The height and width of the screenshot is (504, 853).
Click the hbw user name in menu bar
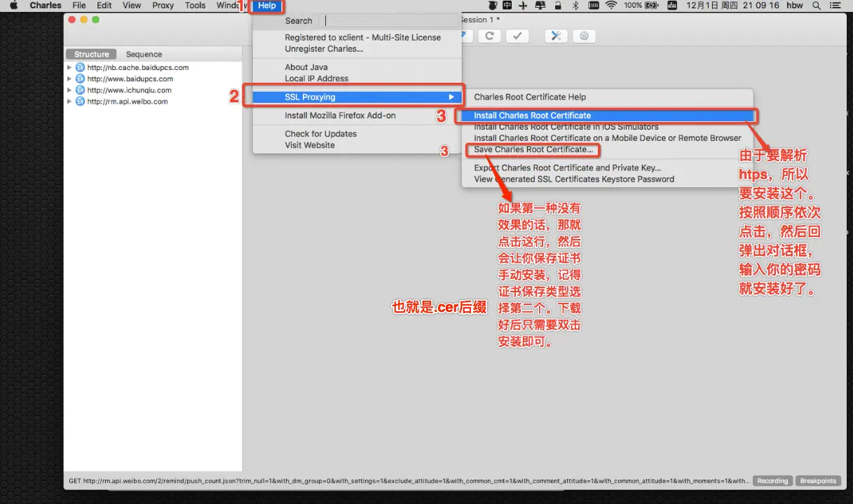click(x=795, y=6)
